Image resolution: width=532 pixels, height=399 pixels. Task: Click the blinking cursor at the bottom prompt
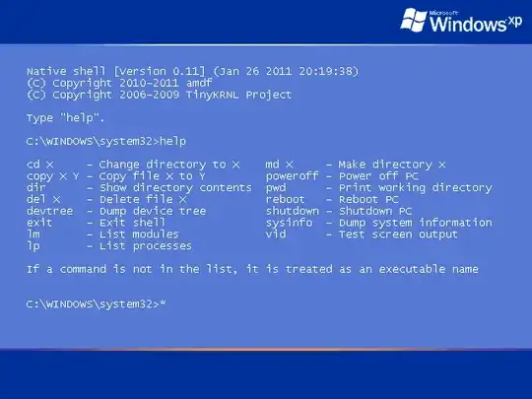(x=163, y=302)
